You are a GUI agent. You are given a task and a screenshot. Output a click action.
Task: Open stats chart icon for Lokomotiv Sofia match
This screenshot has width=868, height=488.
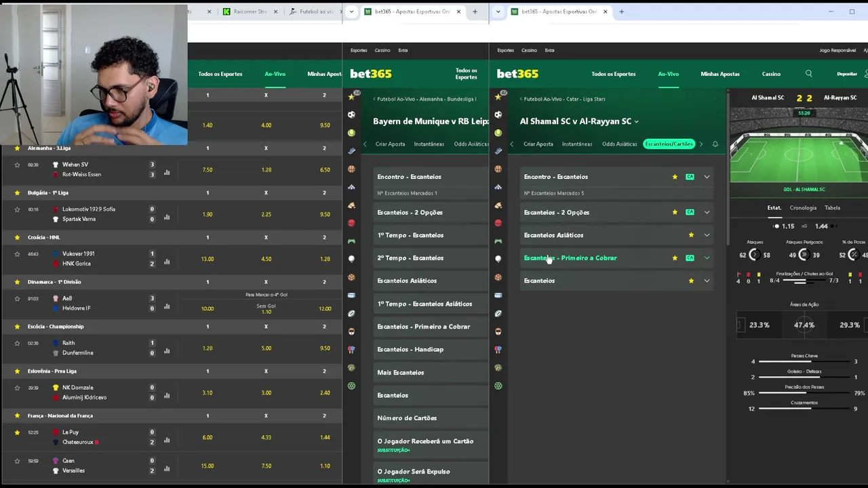(x=167, y=217)
